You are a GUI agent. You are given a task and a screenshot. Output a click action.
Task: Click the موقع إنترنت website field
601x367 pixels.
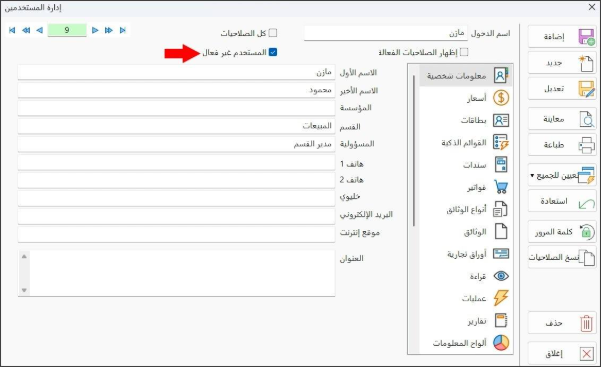(176, 234)
